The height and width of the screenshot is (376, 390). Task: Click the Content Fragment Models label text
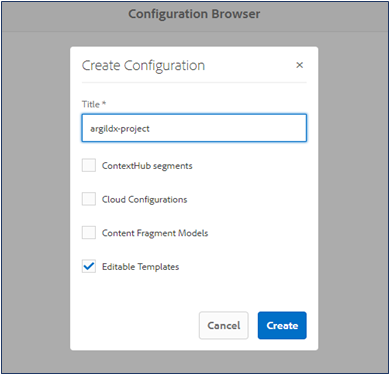click(155, 233)
